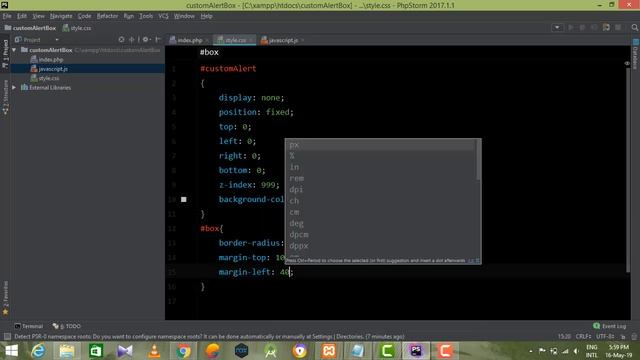Image resolution: width=640 pixels, height=360 pixels.
Task: Open the Refactor menu
Action: point(107,16)
